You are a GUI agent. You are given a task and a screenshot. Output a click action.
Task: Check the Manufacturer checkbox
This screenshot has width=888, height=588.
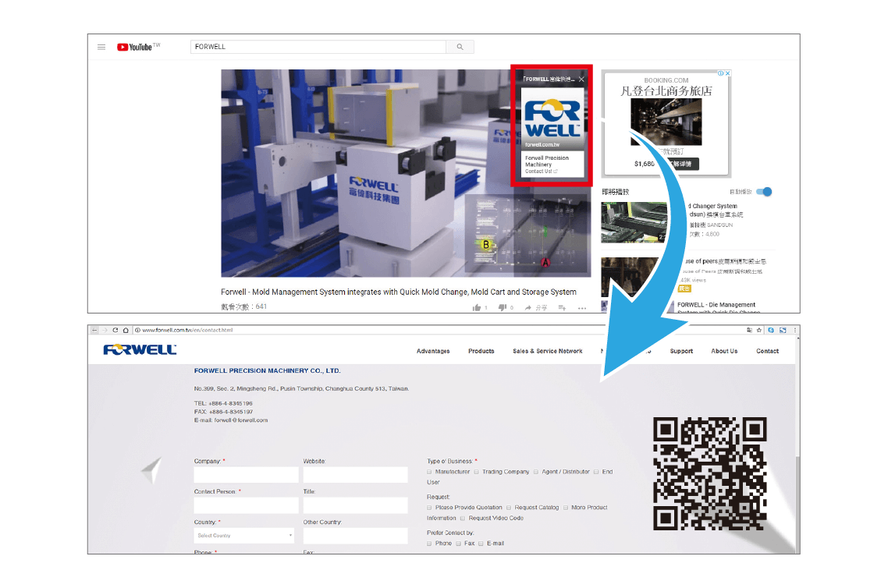(430, 472)
